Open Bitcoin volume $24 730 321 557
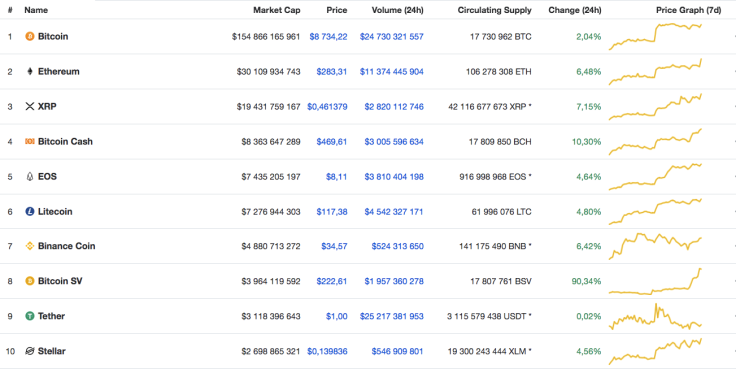 pyautogui.click(x=392, y=37)
